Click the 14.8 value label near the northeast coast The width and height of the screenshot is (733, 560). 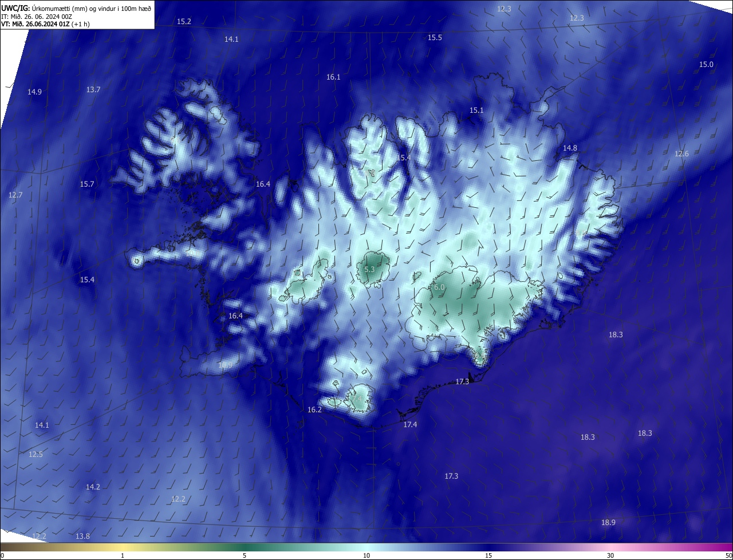click(x=570, y=148)
